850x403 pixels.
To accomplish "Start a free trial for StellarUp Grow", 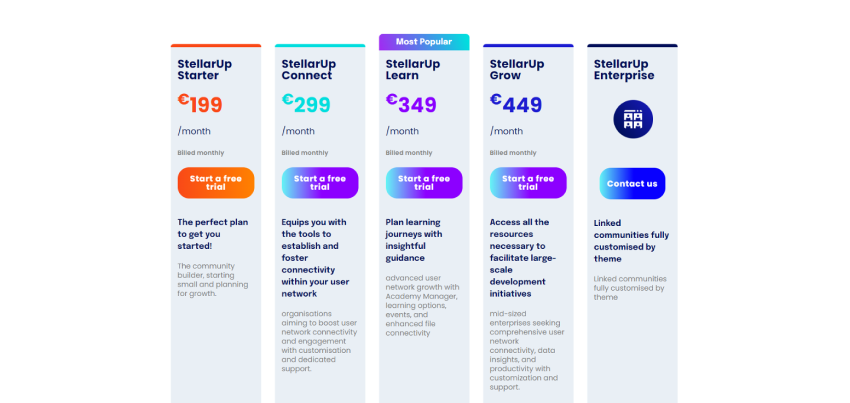I will pos(528,183).
